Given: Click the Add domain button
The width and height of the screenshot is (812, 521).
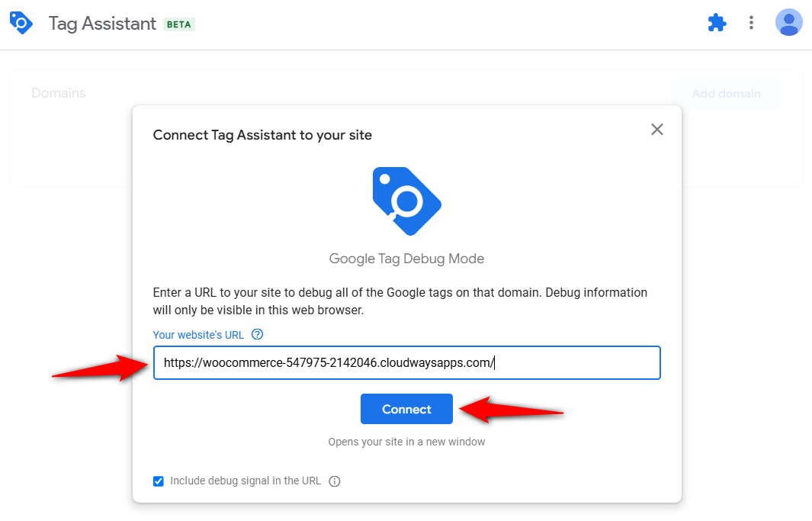Looking at the screenshot, I should tap(726, 94).
